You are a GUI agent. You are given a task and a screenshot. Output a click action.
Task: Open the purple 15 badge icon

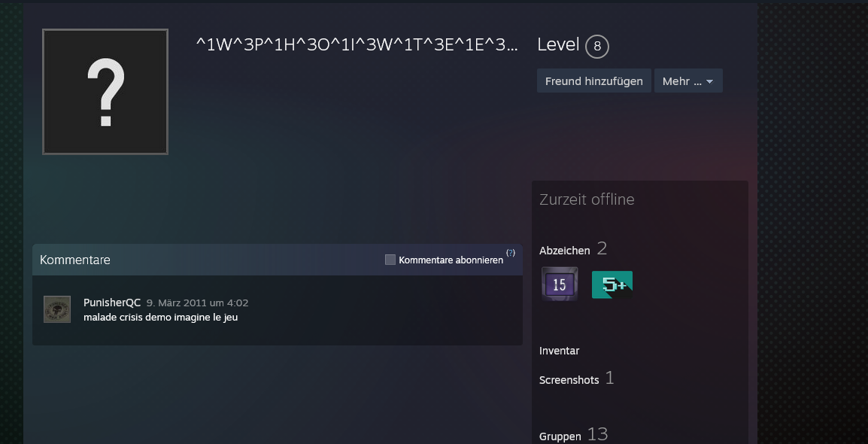pos(560,284)
